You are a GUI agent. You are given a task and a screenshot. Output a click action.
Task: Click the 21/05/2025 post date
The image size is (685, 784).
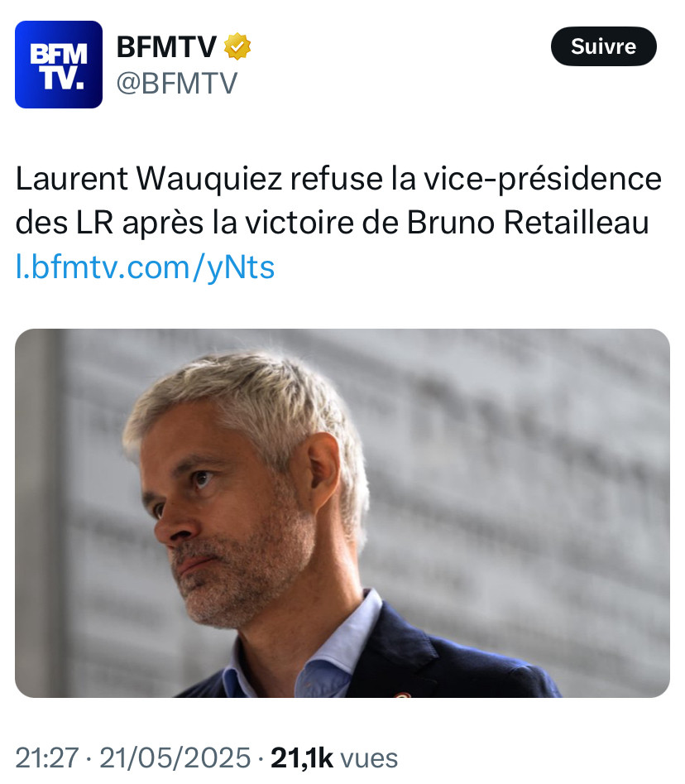point(175,758)
